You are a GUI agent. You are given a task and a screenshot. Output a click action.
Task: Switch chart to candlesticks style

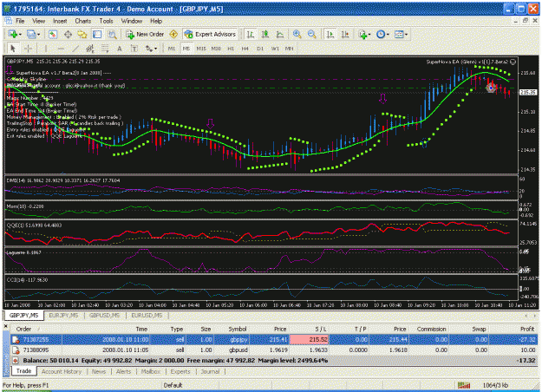click(265, 34)
